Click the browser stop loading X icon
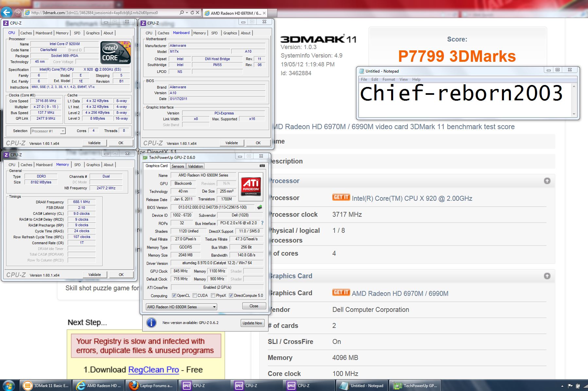The height and width of the screenshot is (391, 588). coord(198,13)
